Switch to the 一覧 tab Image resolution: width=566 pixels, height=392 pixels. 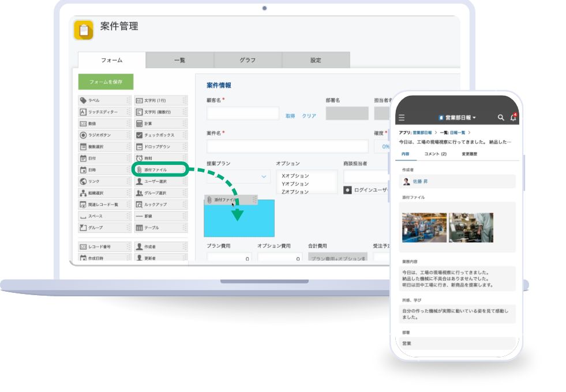pyautogui.click(x=179, y=60)
